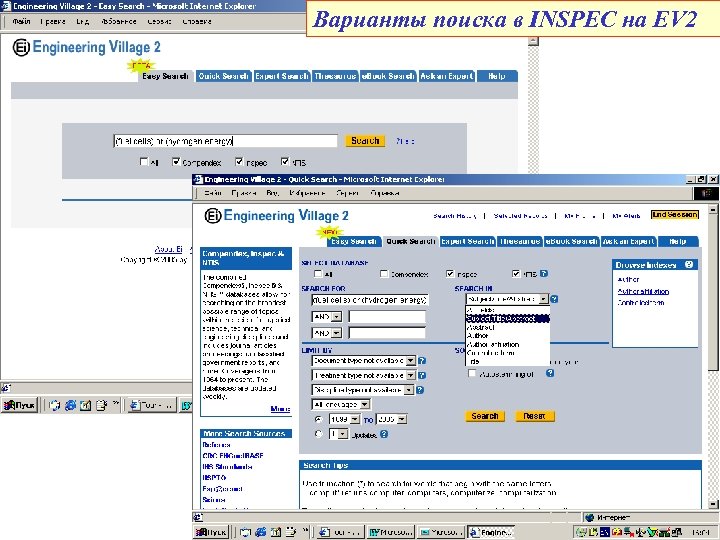Screen dimensions: 720x540
Task: Click the Ei logo in Quick Search window
Action: point(213,215)
